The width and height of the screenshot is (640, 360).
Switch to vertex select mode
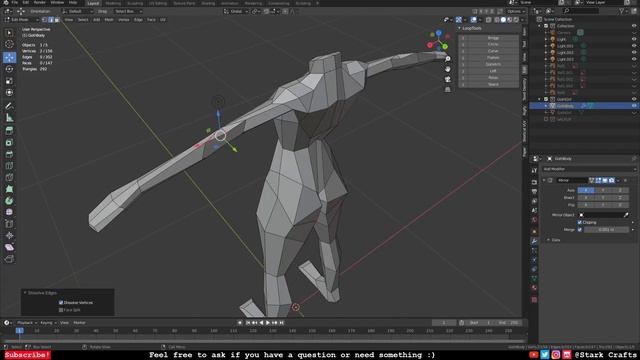tap(44, 20)
